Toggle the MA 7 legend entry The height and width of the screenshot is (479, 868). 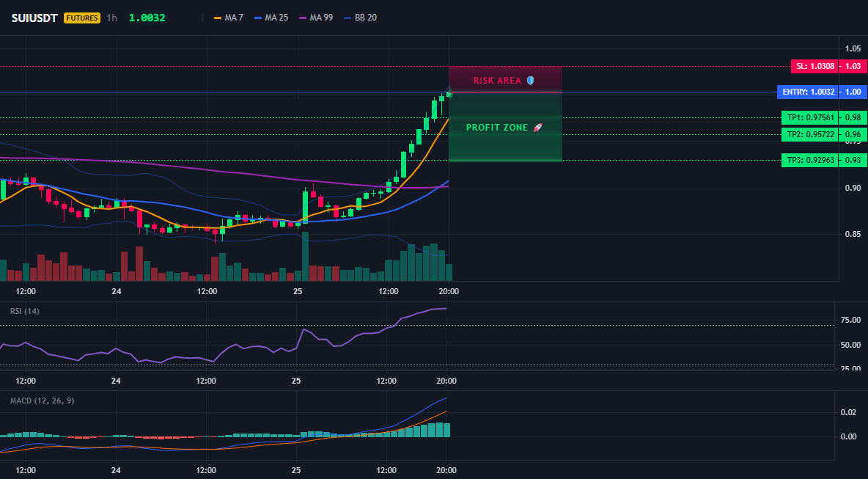[228, 18]
